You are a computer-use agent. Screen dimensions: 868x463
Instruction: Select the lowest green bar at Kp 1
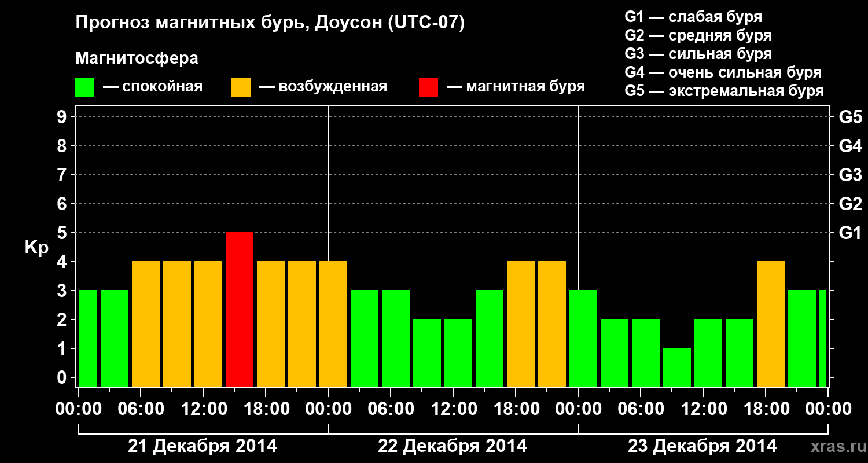(677, 367)
